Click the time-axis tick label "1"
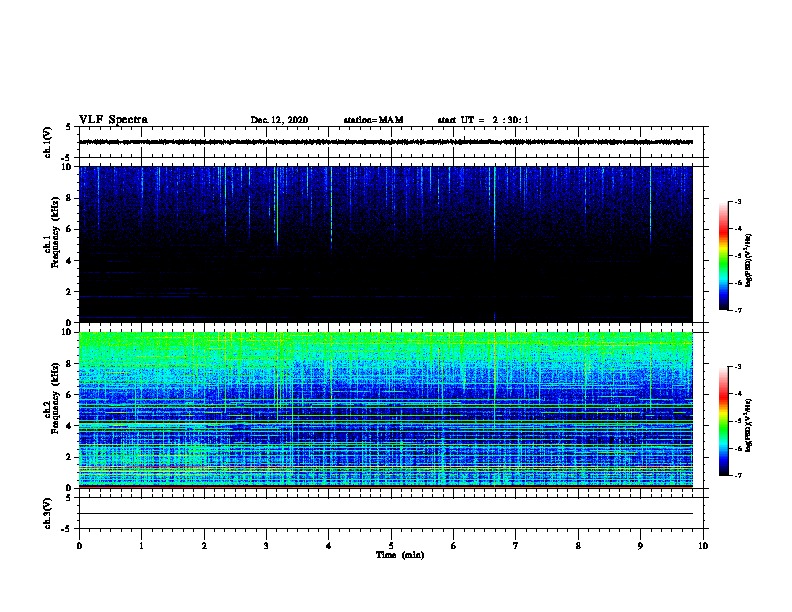 (141, 546)
